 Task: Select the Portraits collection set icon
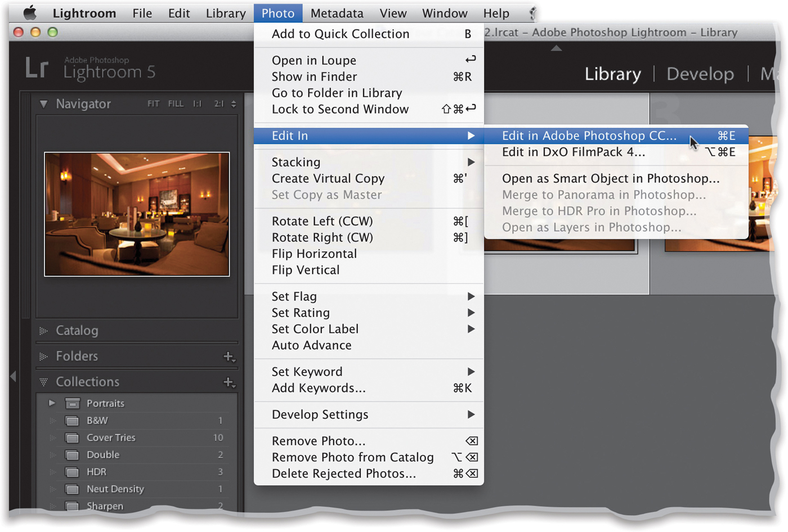tap(73, 403)
